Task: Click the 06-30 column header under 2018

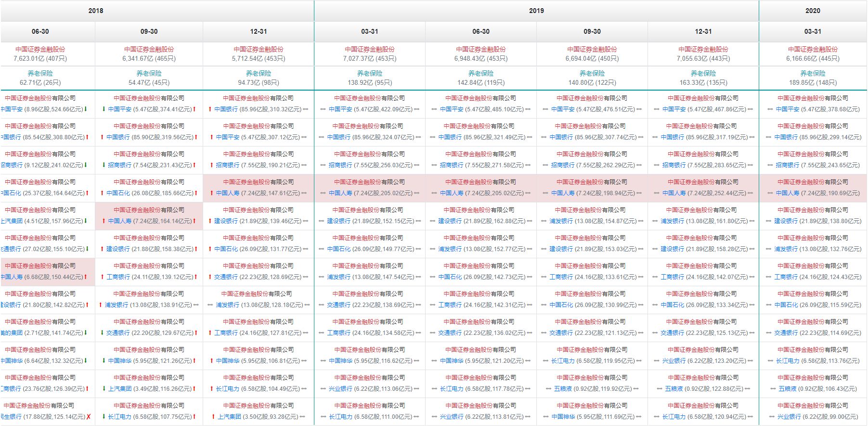Action: click(x=40, y=31)
